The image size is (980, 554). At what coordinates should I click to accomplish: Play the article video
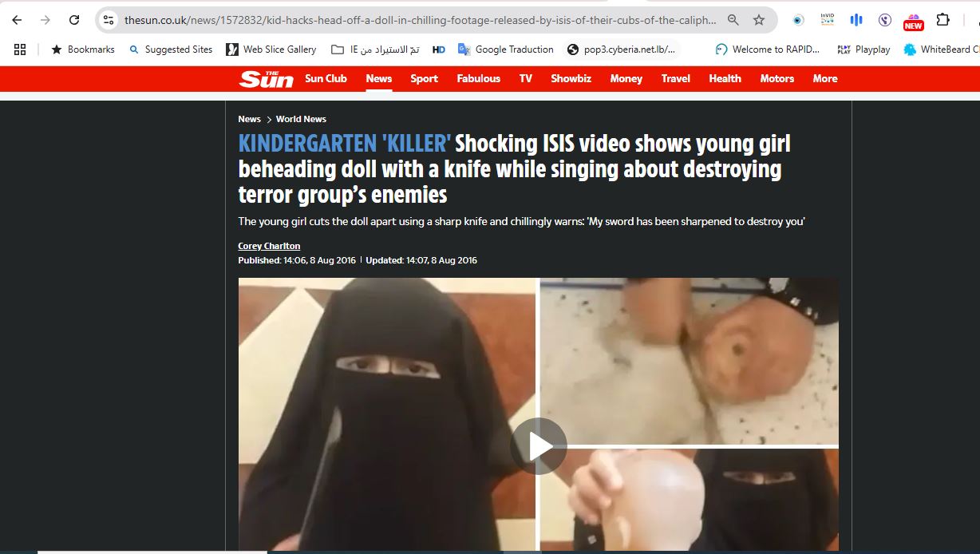pyautogui.click(x=539, y=446)
